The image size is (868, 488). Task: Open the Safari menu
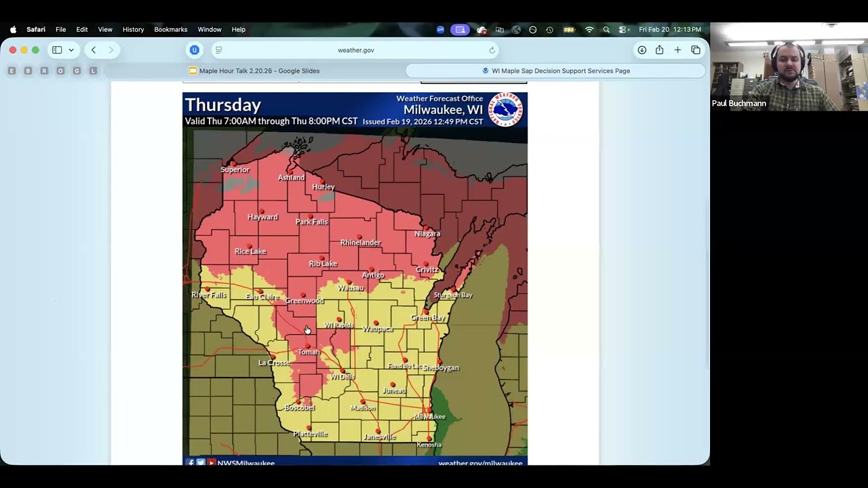36,29
